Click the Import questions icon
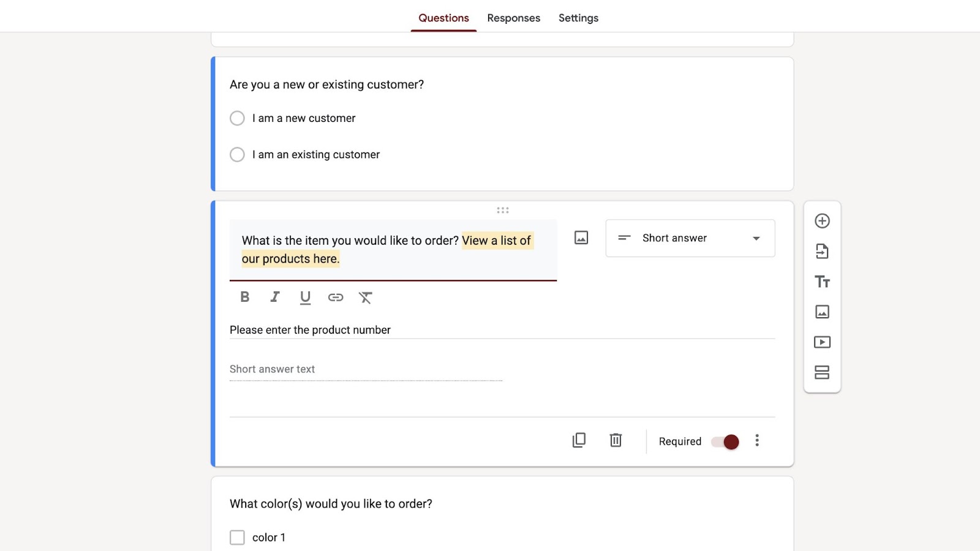This screenshot has width=980, height=551. [822, 251]
